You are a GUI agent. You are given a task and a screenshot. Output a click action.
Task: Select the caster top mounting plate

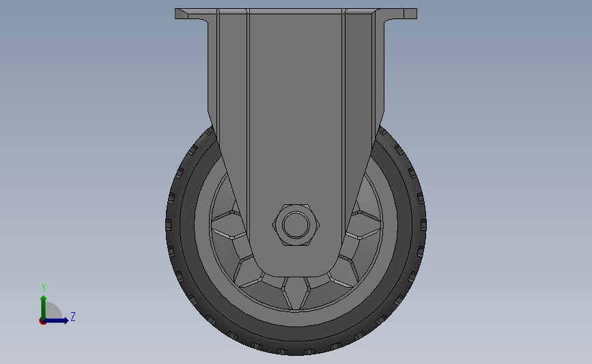(x=296, y=13)
